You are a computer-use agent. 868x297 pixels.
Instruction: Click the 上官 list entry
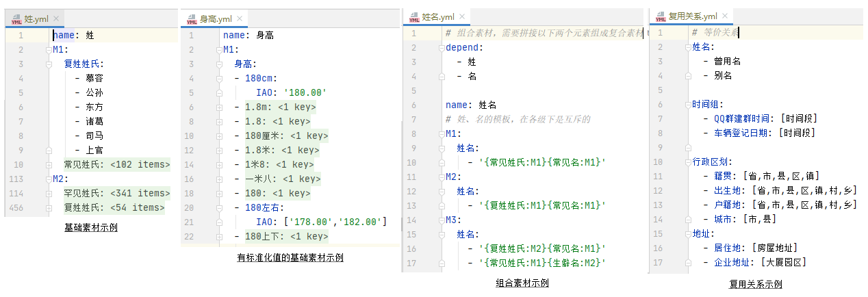point(94,150)
